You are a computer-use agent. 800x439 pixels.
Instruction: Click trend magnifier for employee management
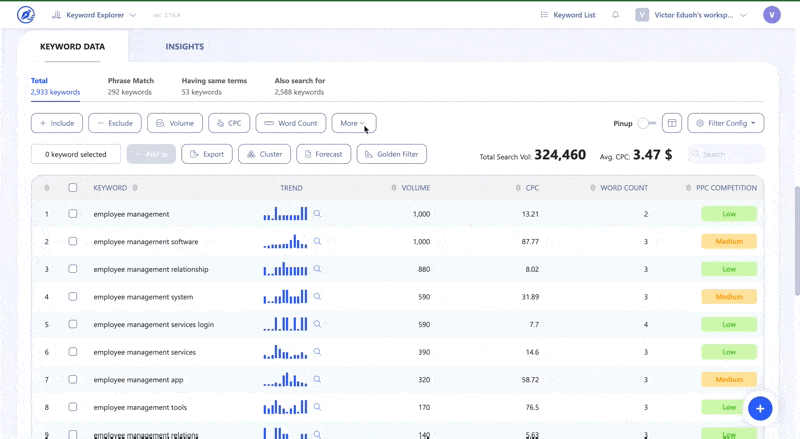tap(317, 214)
